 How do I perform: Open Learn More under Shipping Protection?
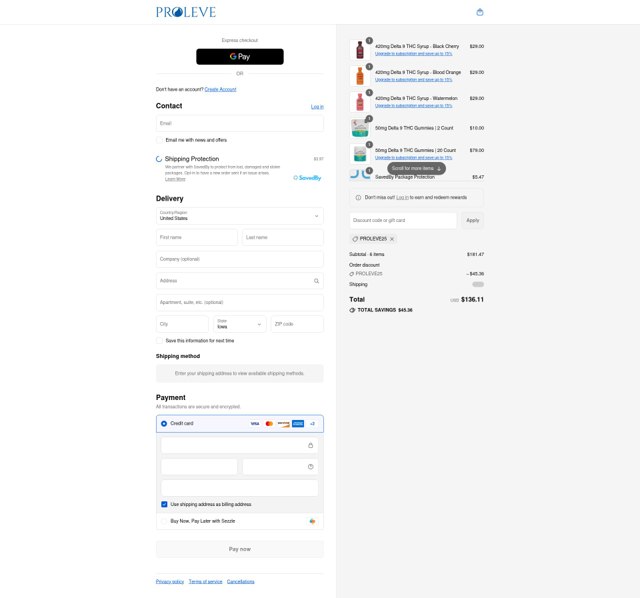(175, 179)
